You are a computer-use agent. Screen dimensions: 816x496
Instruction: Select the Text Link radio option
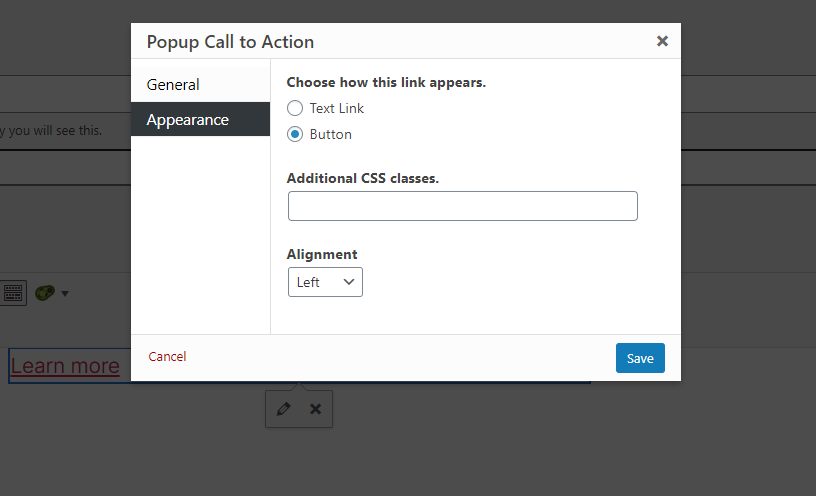295,108
